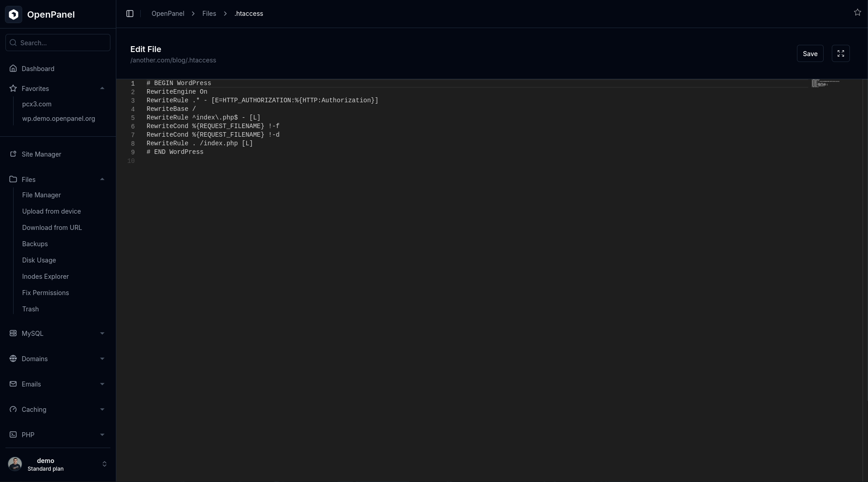This screenshot has height=482, width=868.
Task: Click the Favorites star icon in sidebar
Action: pos(13,89)
